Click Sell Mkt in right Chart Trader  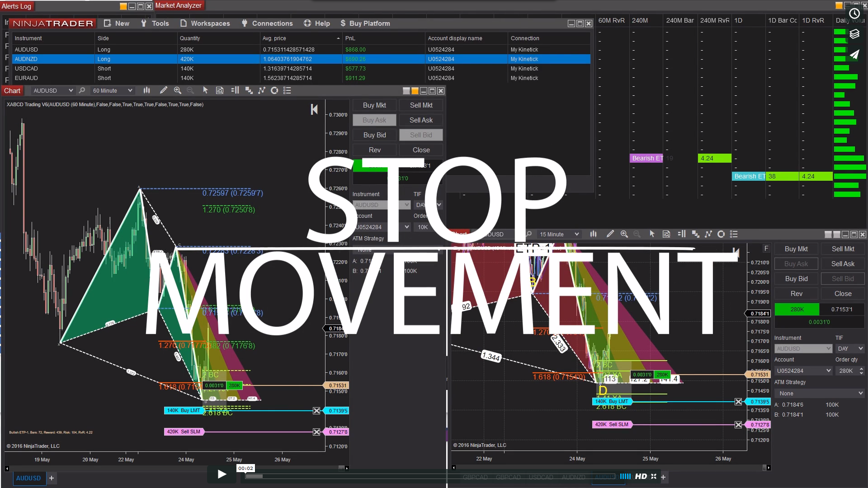pyautogui.click(x=843, y=249)
